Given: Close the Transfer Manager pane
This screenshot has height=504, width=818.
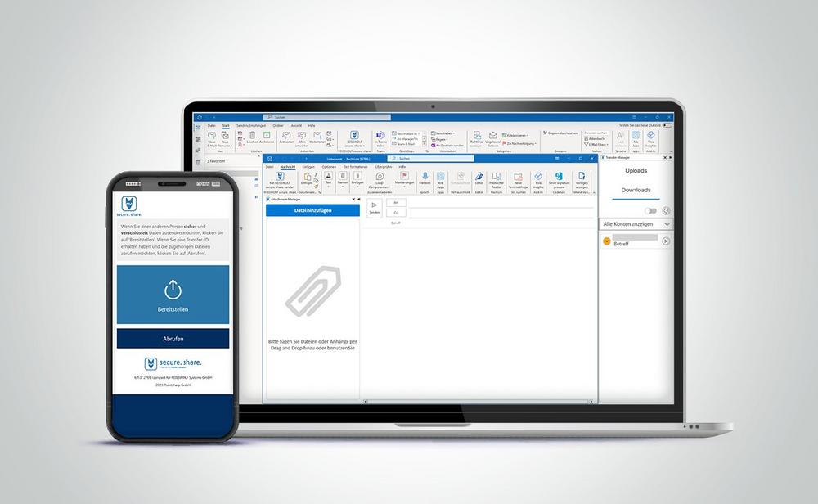Looking at the screenshot, I should coord(664,157).
